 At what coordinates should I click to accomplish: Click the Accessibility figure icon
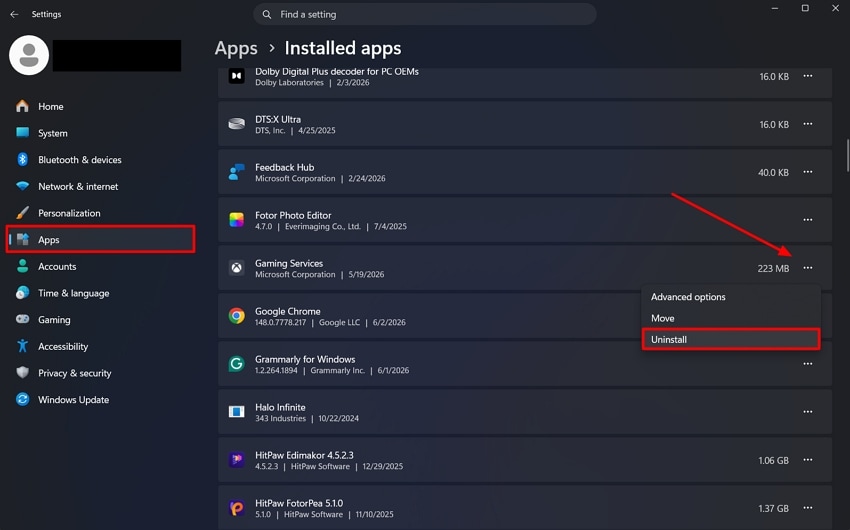(22, 346)
